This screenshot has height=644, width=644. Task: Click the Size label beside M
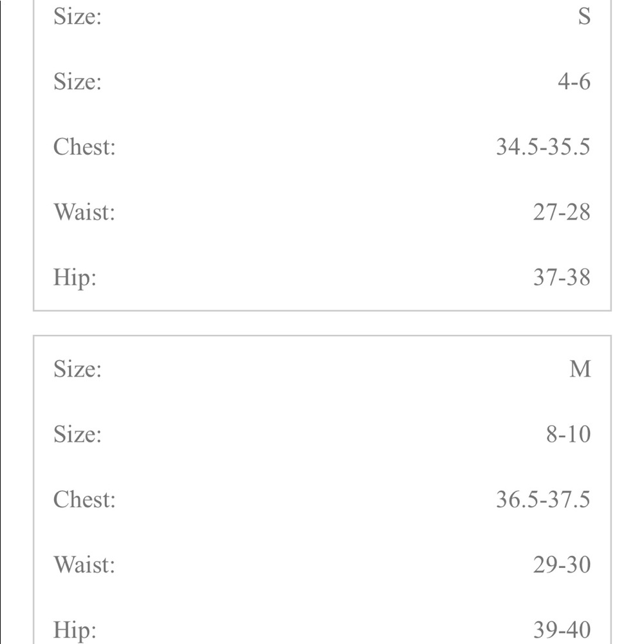(77, 369)
